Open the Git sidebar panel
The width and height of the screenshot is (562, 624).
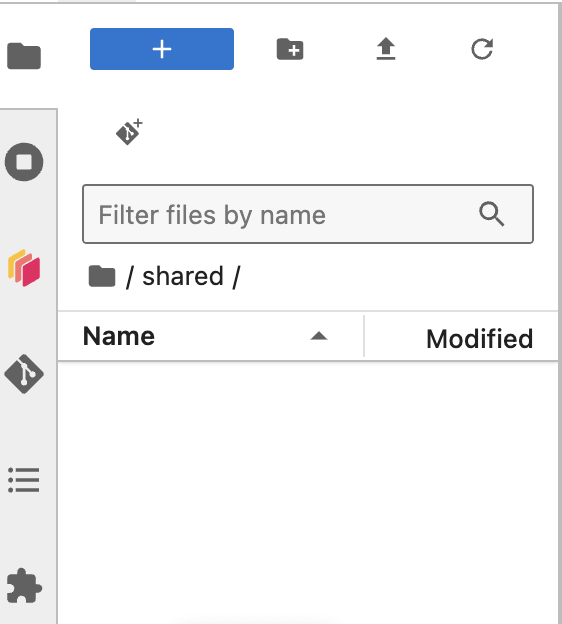coord(24,374)
